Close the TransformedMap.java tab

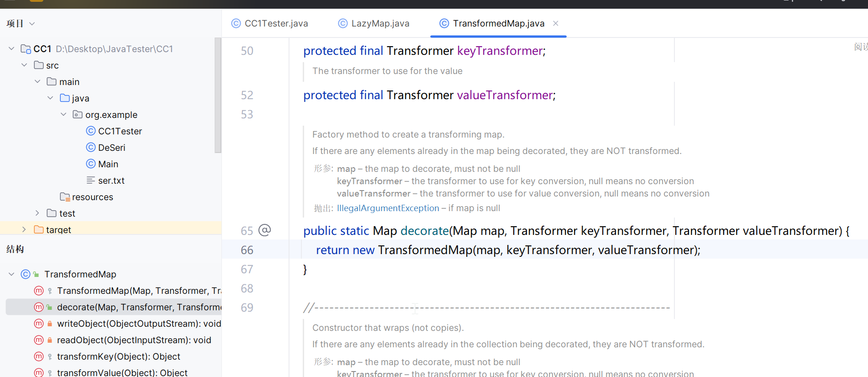(x=556, y=23)
